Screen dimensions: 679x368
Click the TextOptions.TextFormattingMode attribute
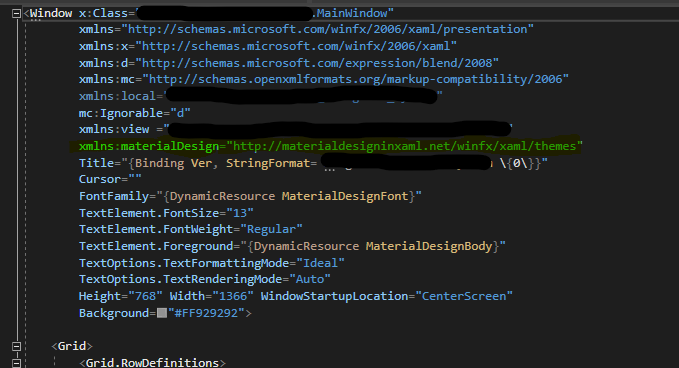184,263
